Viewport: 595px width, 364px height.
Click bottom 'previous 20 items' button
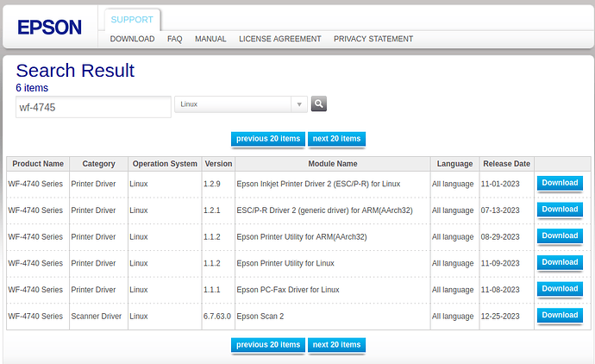click(268, 345)
